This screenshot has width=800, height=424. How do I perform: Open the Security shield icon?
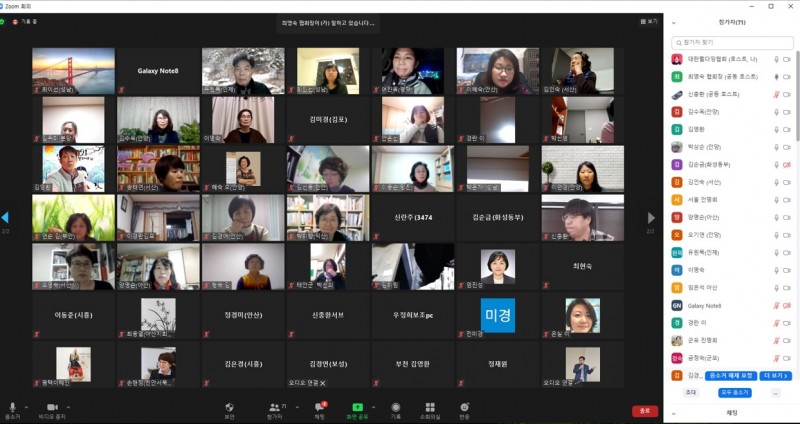point(229,407)
